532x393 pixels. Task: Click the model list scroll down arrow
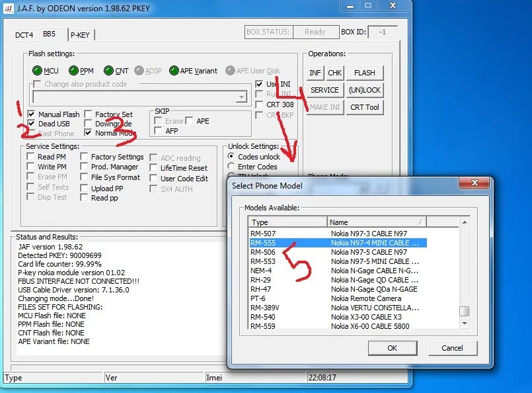click(x=465, y=324)
